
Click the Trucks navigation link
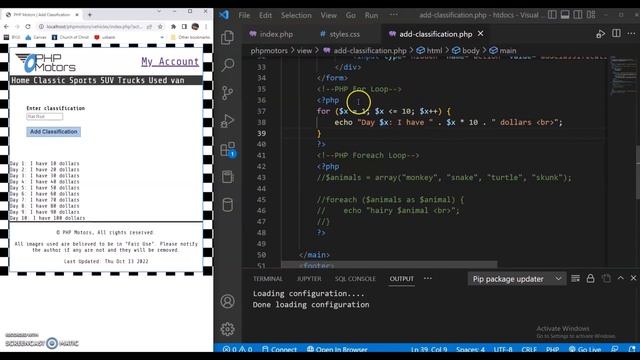(131, 80)
